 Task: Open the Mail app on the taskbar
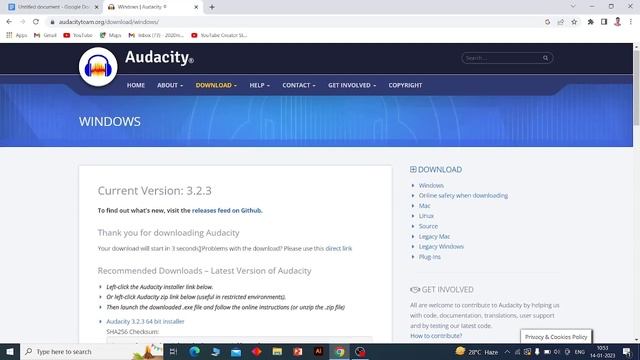click(x=236, y=351)
